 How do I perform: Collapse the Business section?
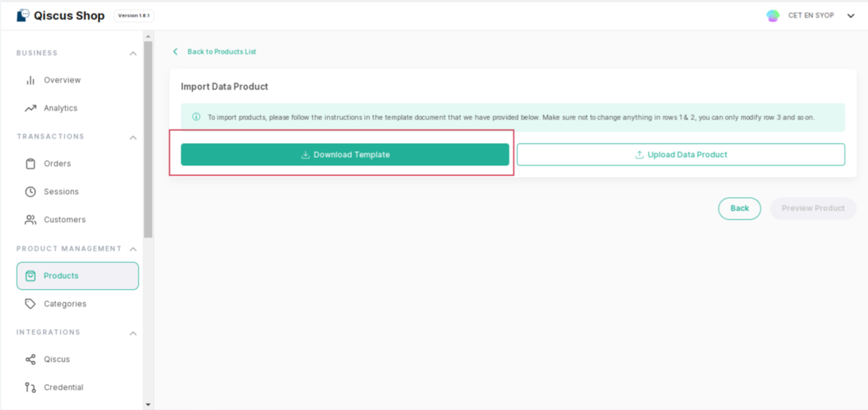pyautogui.click(x=133, y=53)
